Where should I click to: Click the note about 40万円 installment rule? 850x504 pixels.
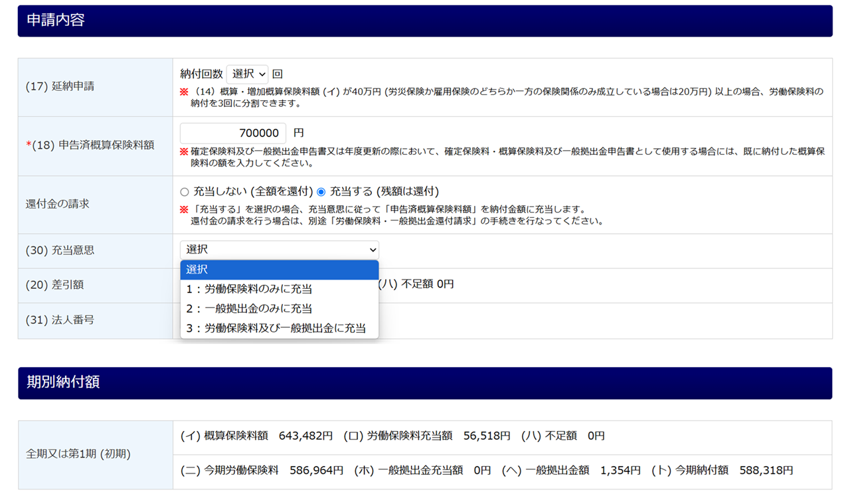[x=502, y=98]
